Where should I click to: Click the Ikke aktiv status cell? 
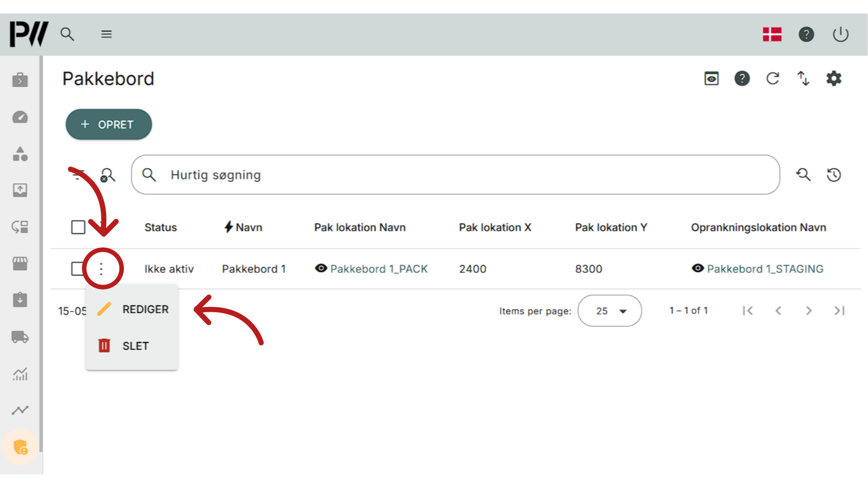pos(169,269)
